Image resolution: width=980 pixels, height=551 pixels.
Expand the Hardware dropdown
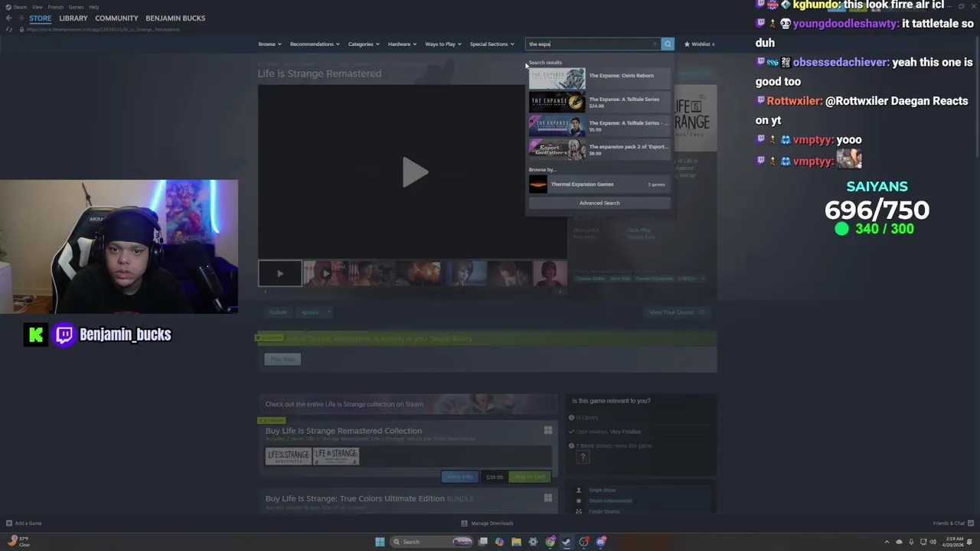click(402, 44)
